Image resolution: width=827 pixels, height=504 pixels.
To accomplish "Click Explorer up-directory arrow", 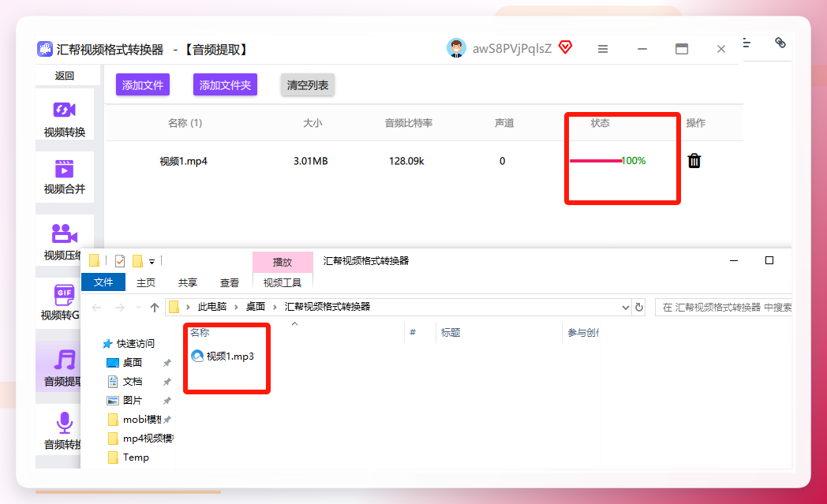I will pos(154,308).
